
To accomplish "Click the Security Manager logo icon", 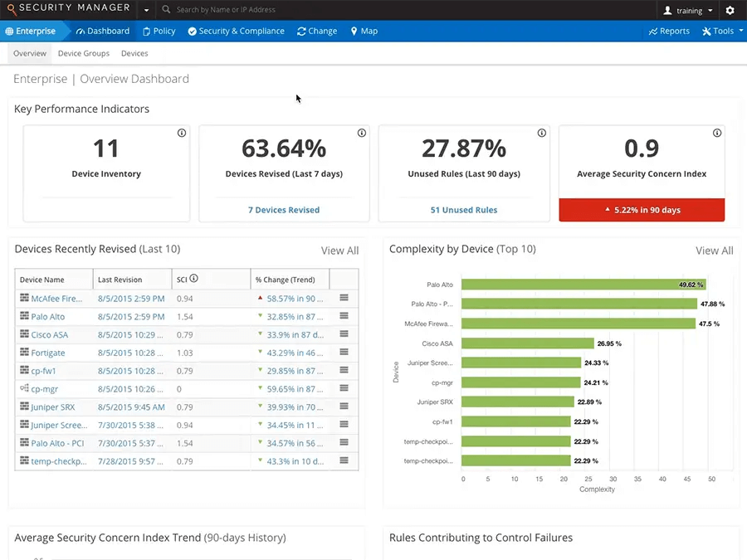I will (x=11, y=10).
